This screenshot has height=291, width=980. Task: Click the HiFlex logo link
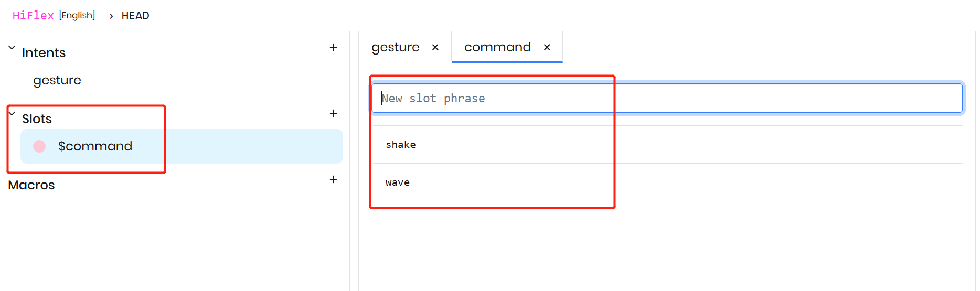coord(33,16)
